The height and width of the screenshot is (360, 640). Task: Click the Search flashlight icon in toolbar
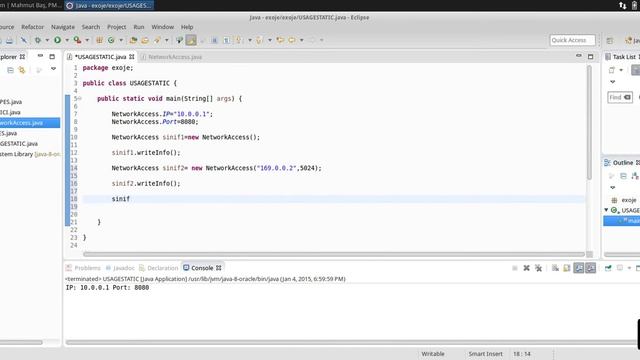pyautogui.click(x=157, y=40)
